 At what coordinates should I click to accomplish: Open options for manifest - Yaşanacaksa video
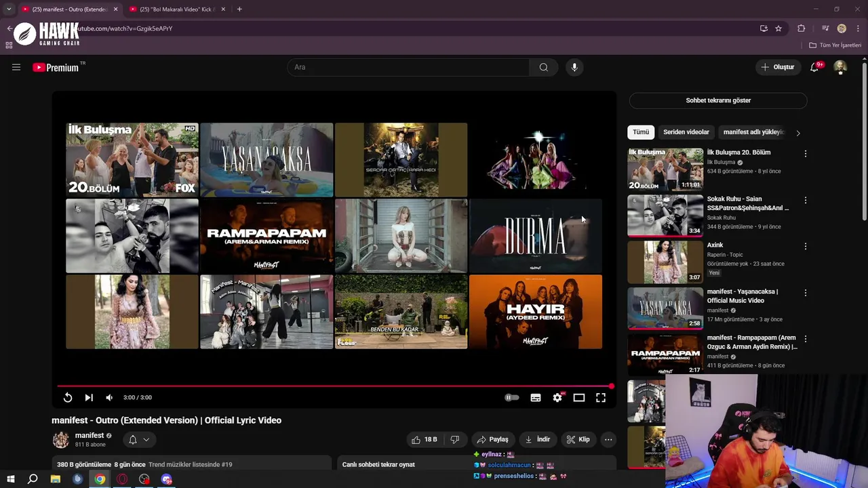805,293
